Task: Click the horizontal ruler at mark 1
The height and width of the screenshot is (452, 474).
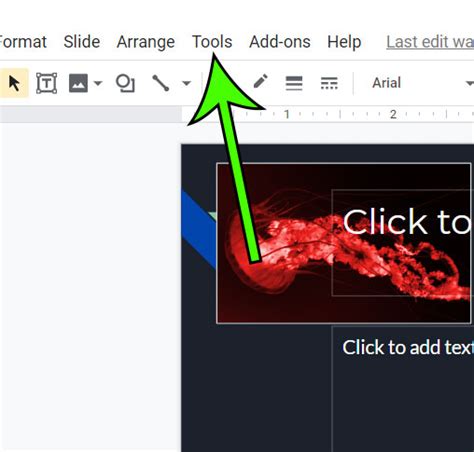Action: tap(287, 114)
